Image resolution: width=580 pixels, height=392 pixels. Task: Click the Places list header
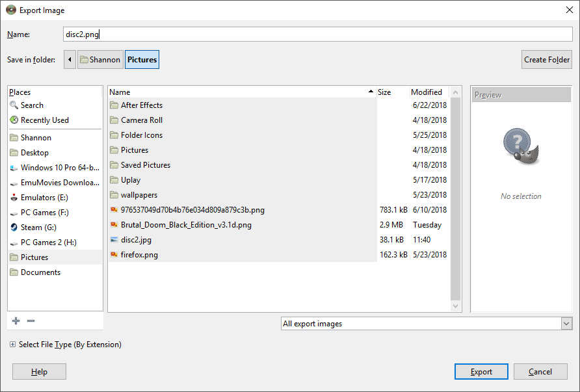(x=55, y=92)
